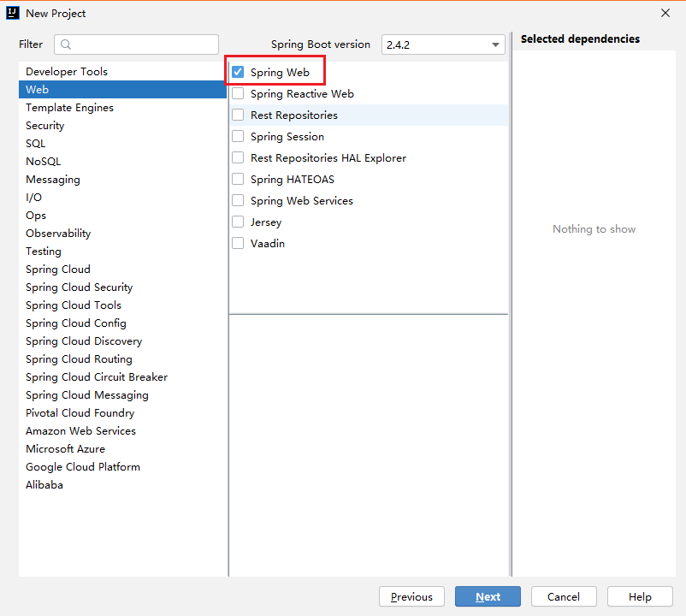This screenshot has width=686, height=616.
Task: Check the Jersey dependency
Action: [237, 222]
